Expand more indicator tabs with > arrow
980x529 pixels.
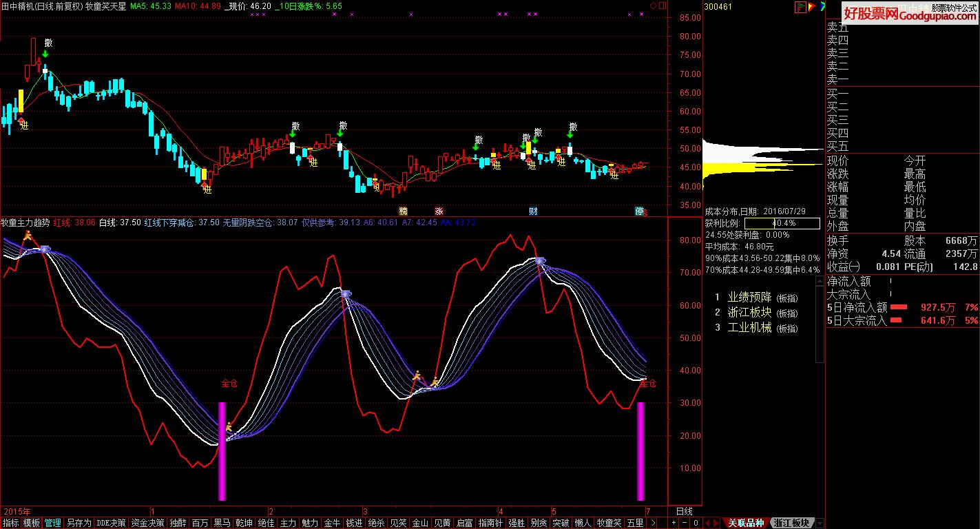(653, 523)
